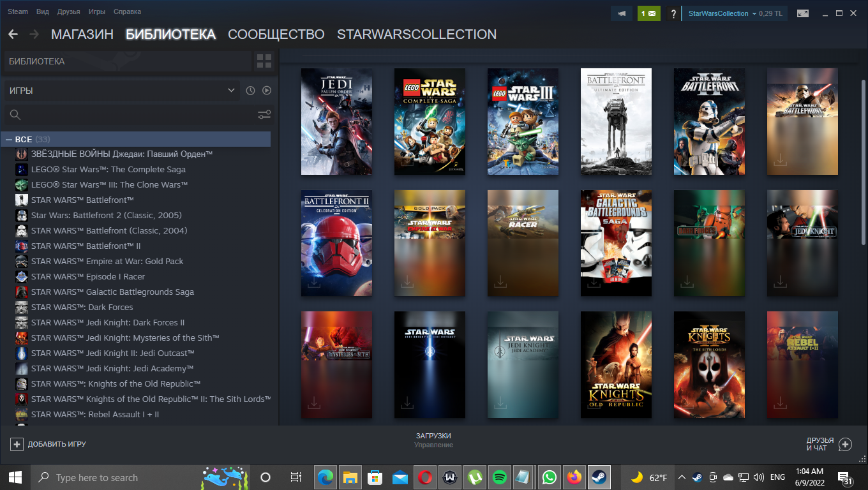Go back with the left arrow
This screenshot has width=868, height=490.
tap(13, 34)
